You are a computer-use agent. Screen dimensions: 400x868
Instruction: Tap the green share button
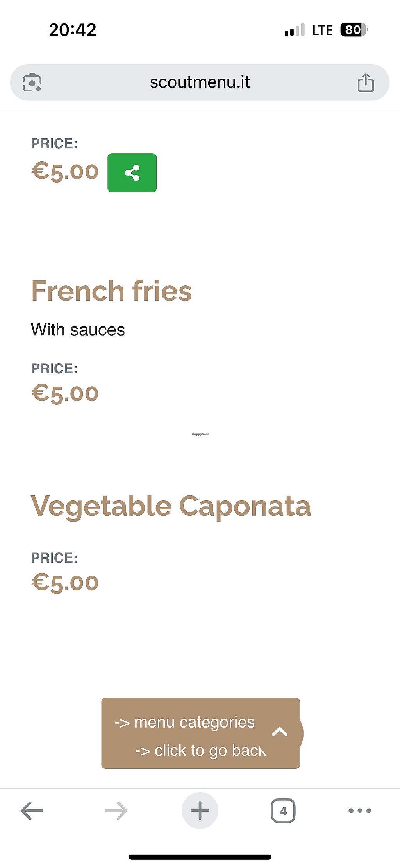click(132, 173)
